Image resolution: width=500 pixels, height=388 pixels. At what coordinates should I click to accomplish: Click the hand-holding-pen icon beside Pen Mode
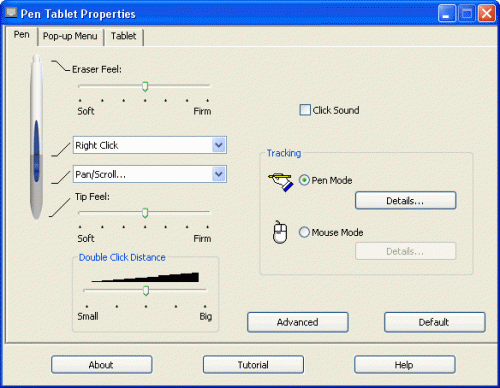tap(281, 182)
